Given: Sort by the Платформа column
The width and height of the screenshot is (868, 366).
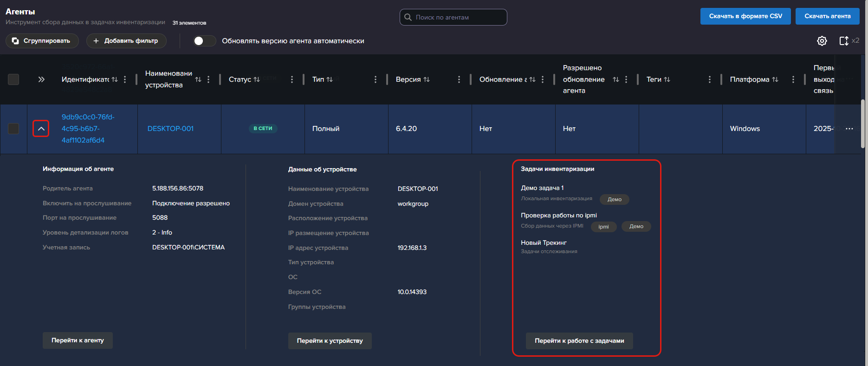Looking at the screenshot, I should [x=775, y=79].
